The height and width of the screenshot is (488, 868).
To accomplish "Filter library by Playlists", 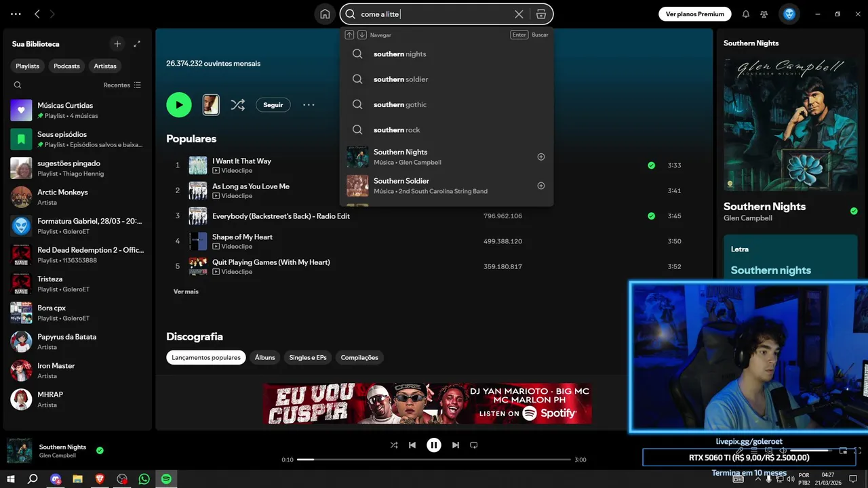I will click(28, 66).
